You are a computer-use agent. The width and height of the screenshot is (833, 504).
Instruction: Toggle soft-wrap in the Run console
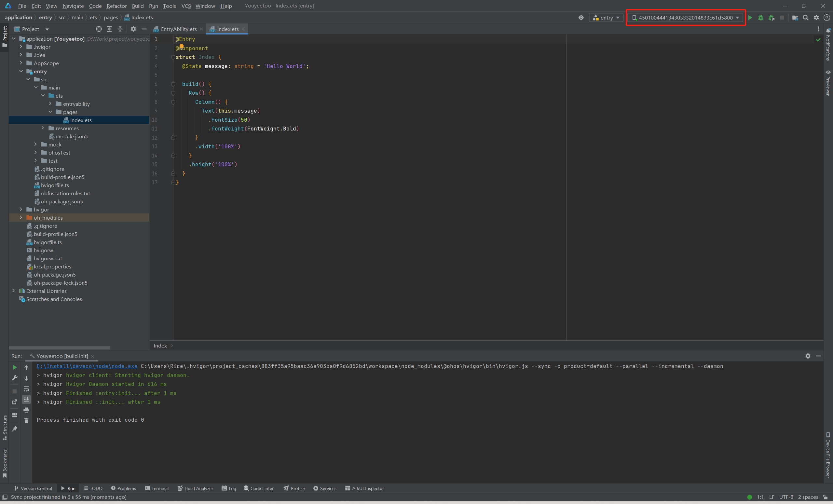pyautogui.click(x=26, y=389)
